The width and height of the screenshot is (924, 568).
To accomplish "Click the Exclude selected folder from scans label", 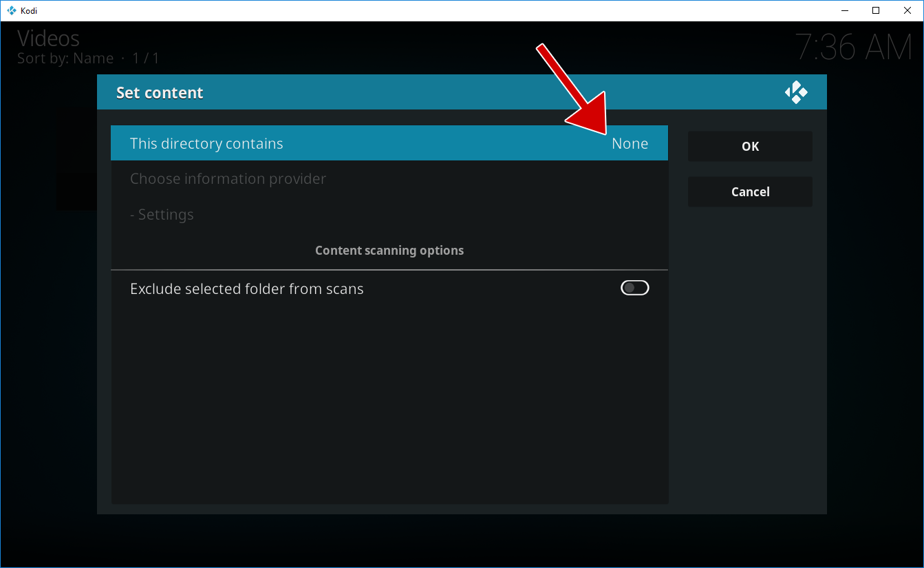I will 246,289.
